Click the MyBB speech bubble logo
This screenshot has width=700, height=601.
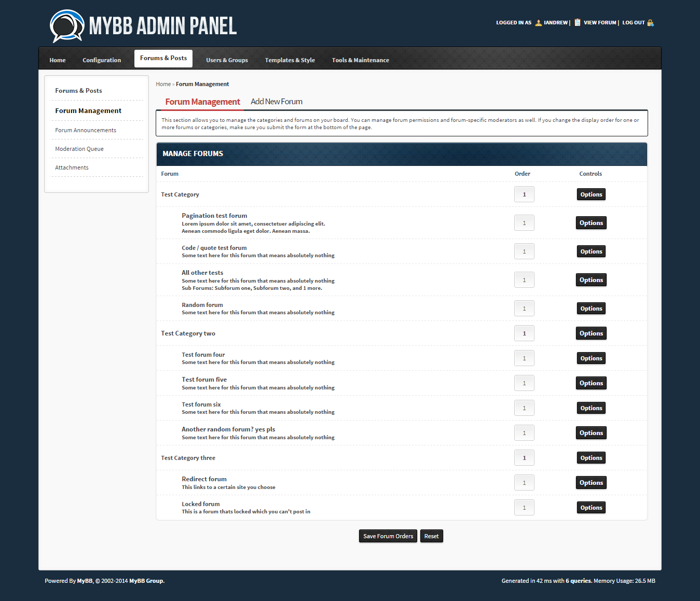pos(67,26)
